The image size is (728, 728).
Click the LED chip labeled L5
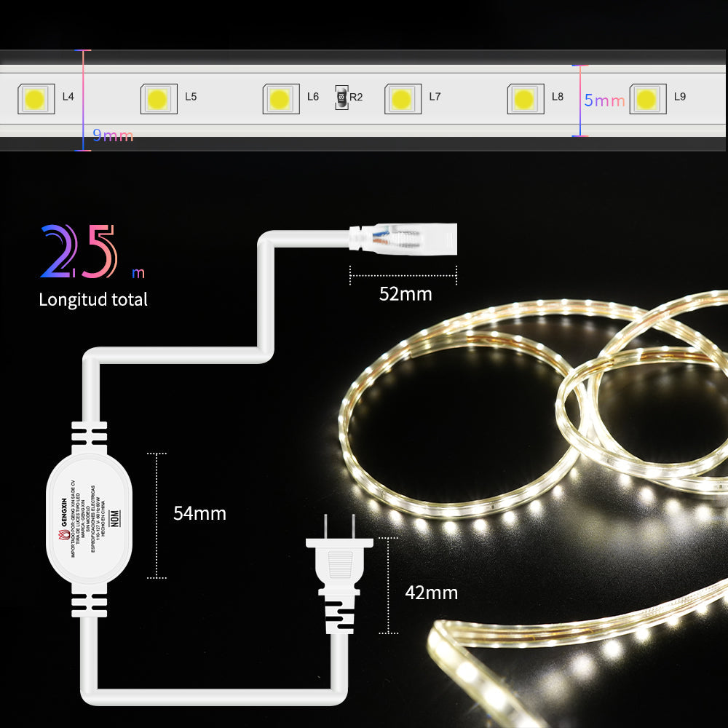coord(158,98)
